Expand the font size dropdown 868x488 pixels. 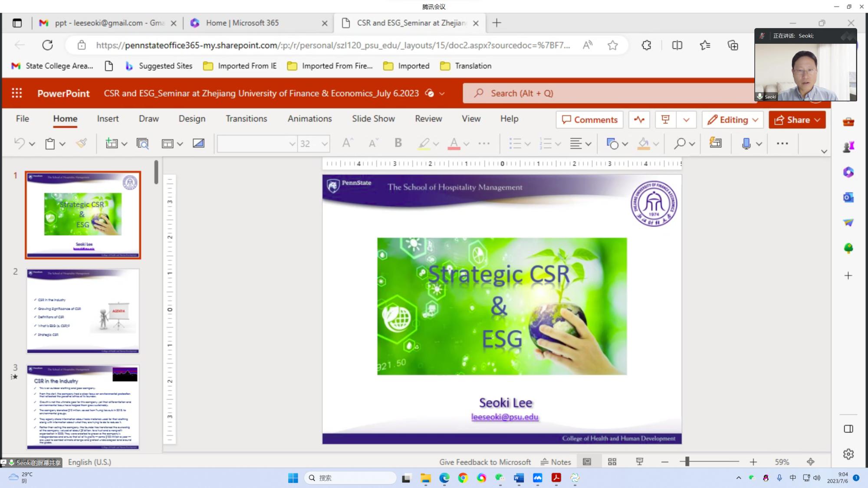324,144
